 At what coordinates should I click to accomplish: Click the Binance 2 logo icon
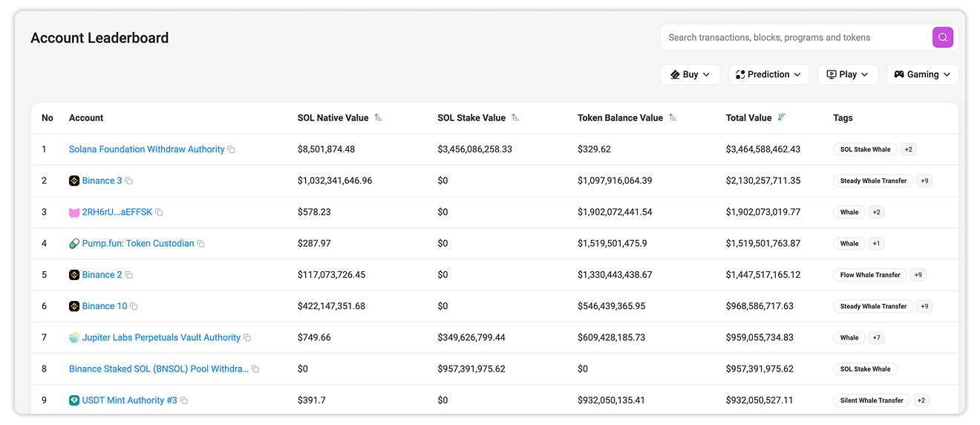click(74, 275)
